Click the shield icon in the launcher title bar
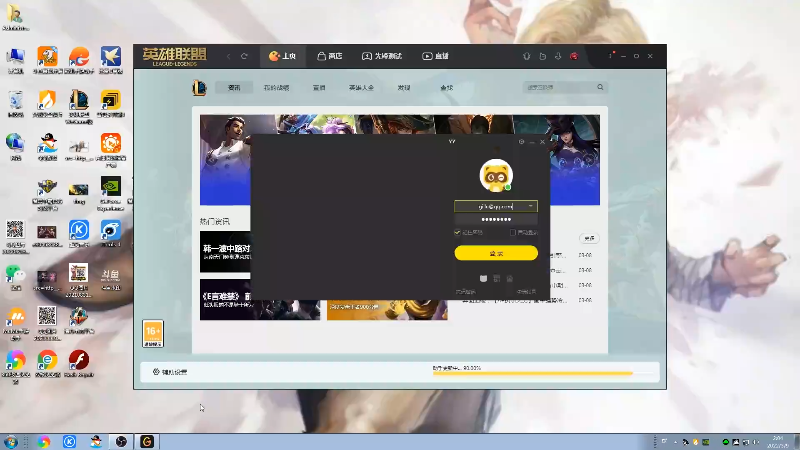Viewport: 800px width, 450px height. pyautogui.click(x=527, y=56)
